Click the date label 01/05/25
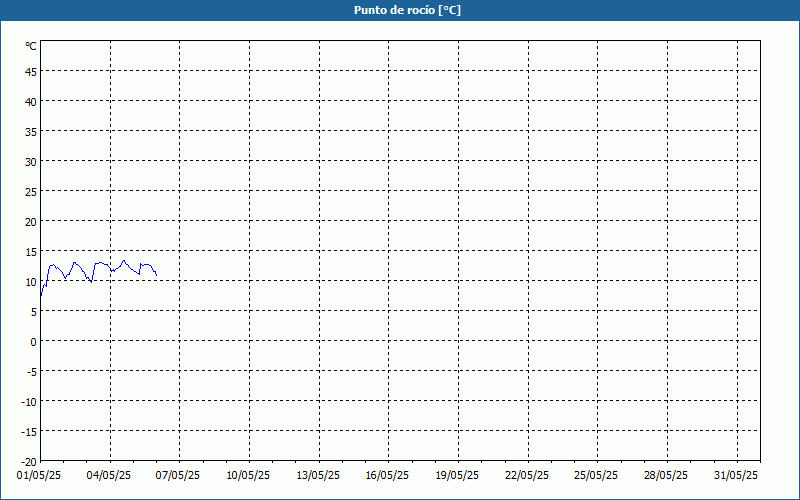Viewport: 800px width, 500px height. point(39,476)
